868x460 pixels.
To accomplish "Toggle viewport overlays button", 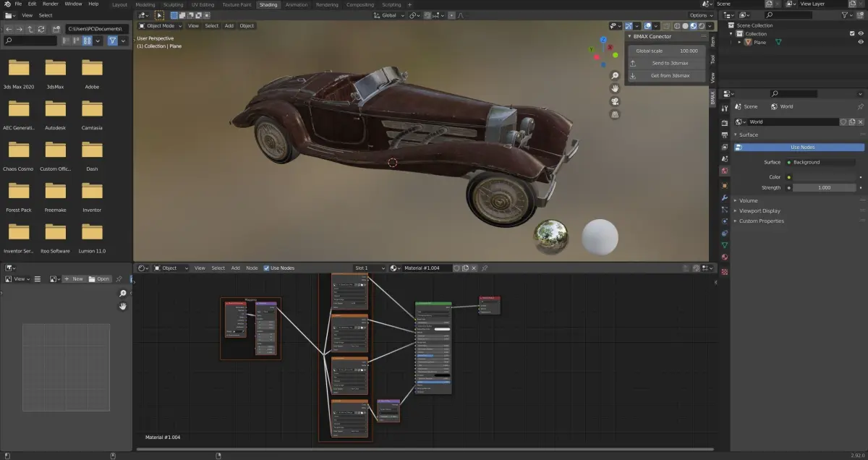I will pyautogui.click(x=649, y=26).
